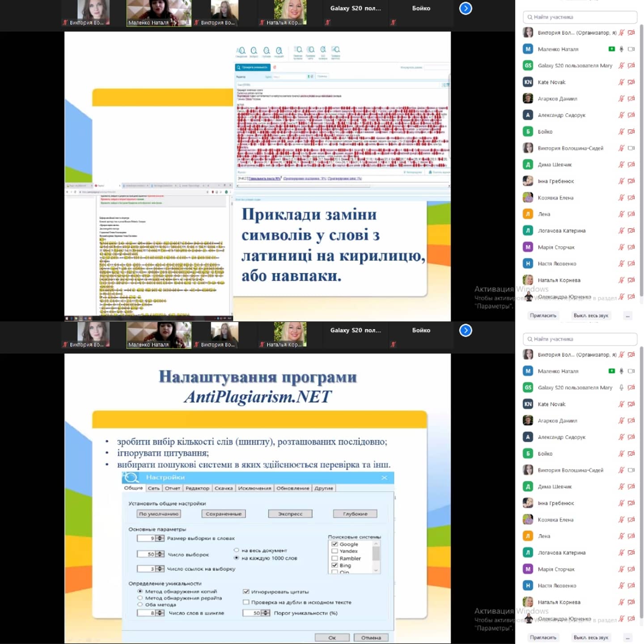Image resolution: width=644 pixels, height=644 pixels.
Task: Click the Размер выборки в словах spinner arrows
Action: pyautogui.click(x=160, y=538)
